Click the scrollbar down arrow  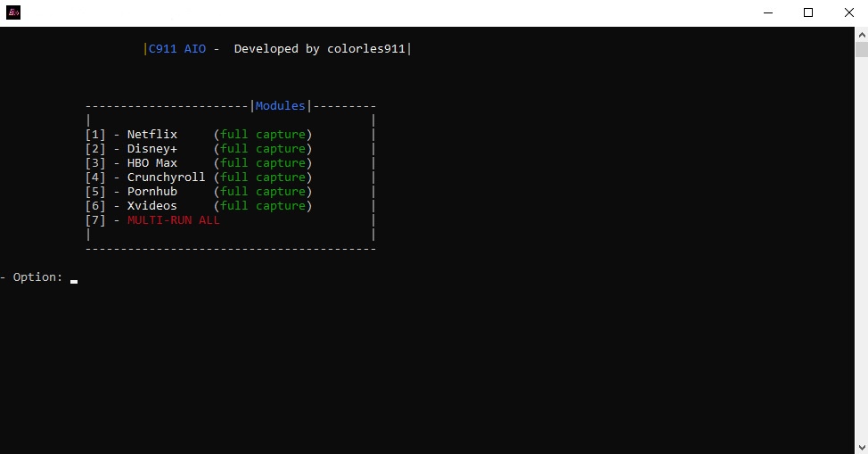[862, 447]
